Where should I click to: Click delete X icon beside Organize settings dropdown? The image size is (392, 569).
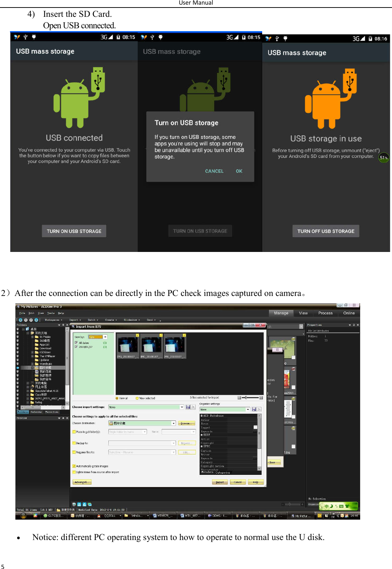(259, 409)
